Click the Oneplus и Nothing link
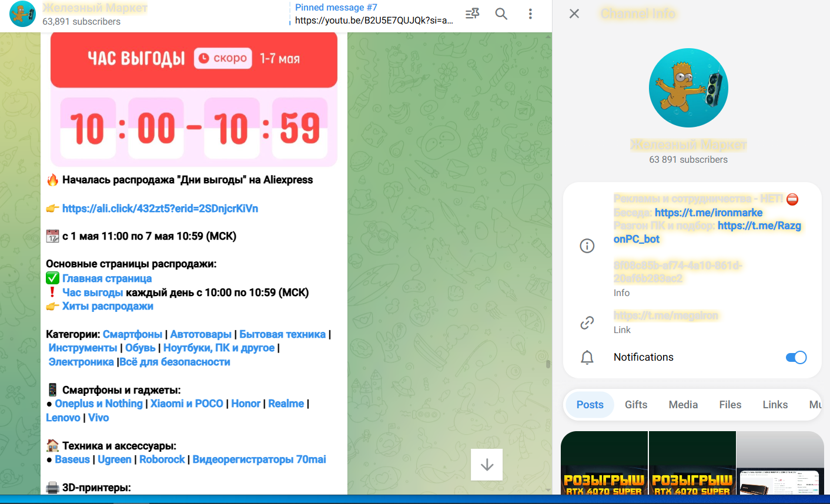The image size is (830, 504). point(99,404)
